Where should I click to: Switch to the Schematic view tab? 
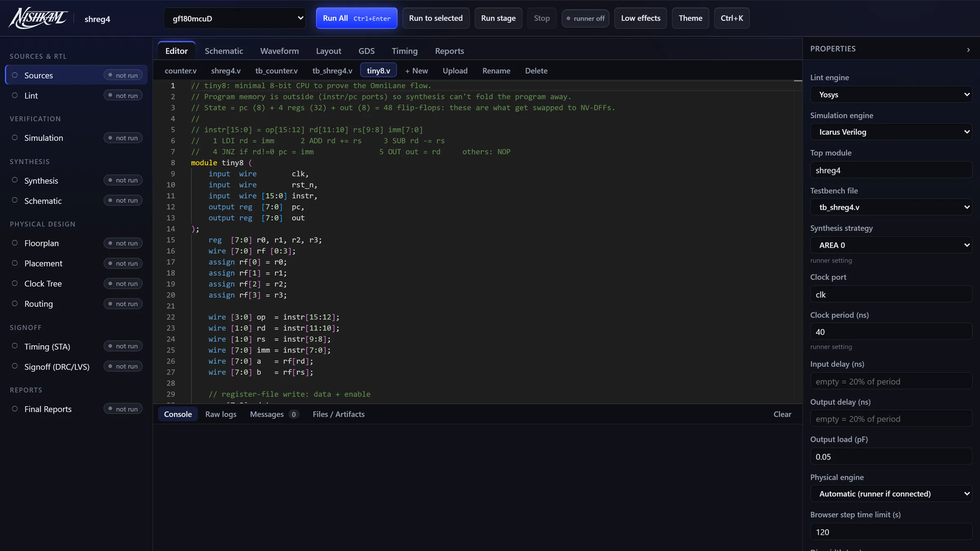[224, 51]
